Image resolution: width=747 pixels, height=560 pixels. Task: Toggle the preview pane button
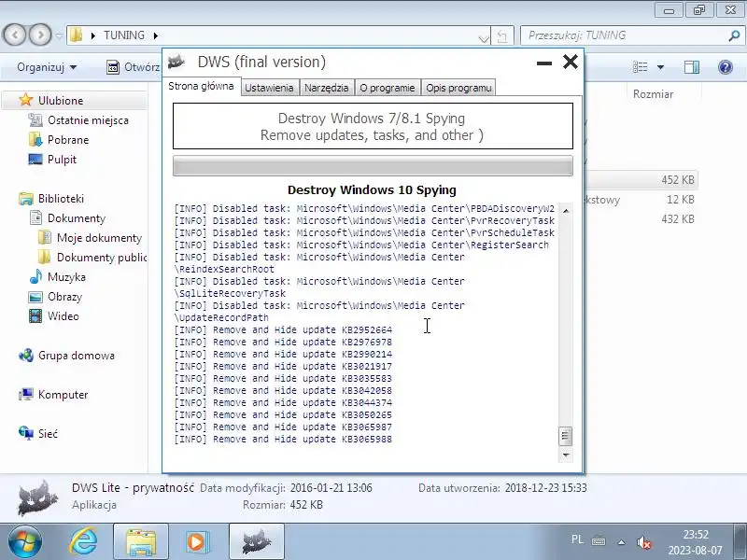click(x=692, y=67)
